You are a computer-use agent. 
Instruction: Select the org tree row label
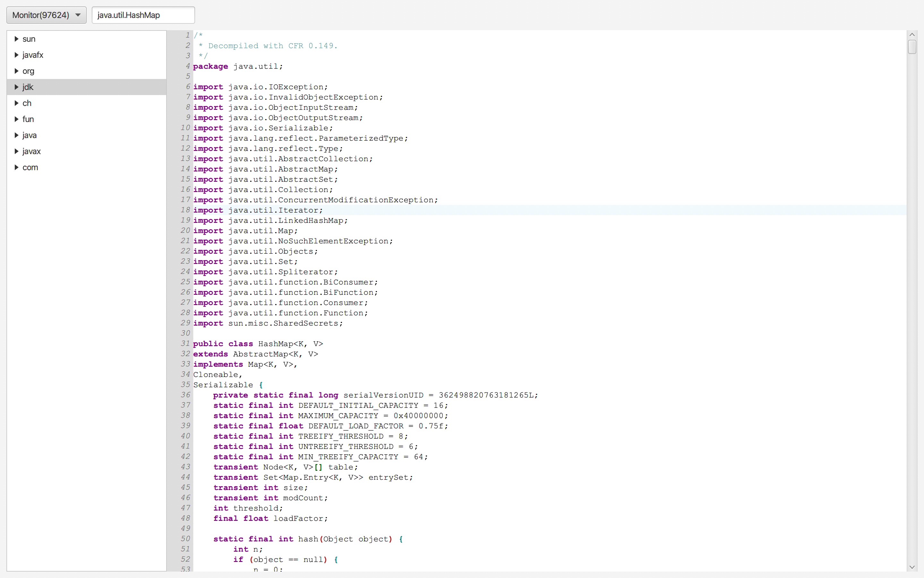pyautogui.click(x=28, y=71)
